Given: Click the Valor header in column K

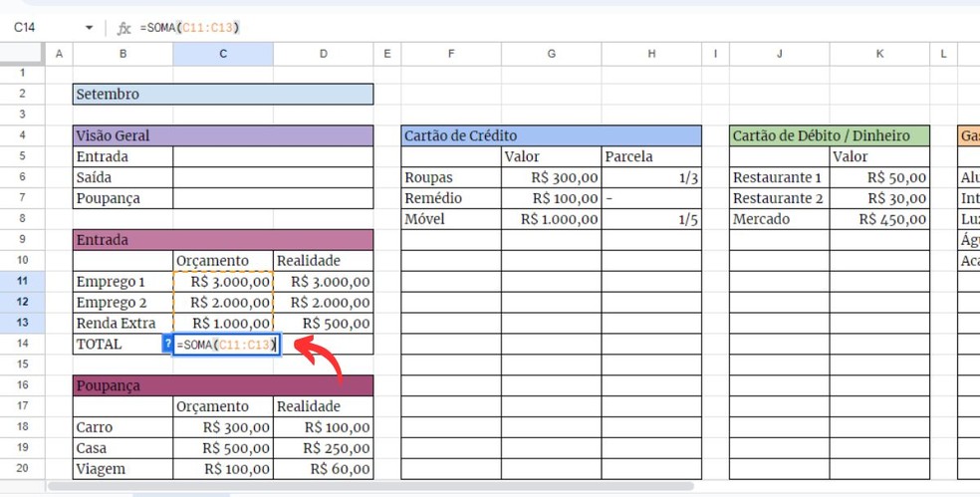Looking at the screenshot, I should click(x=879, y=156).
